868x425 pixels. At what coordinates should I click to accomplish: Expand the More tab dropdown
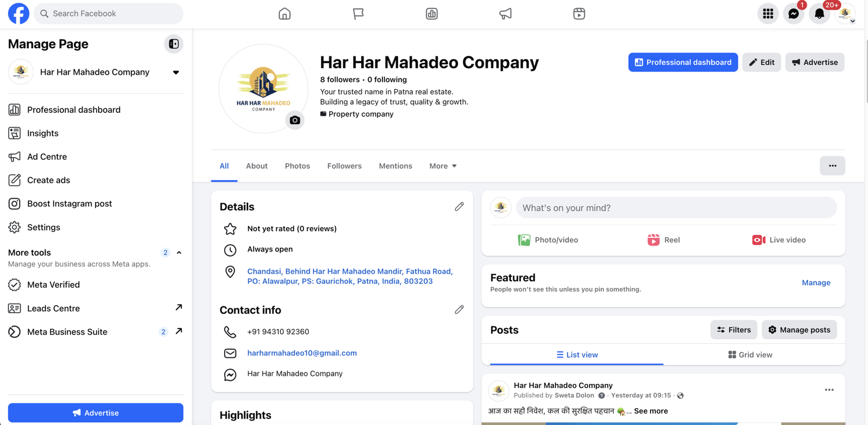click(x=443, y=166)
